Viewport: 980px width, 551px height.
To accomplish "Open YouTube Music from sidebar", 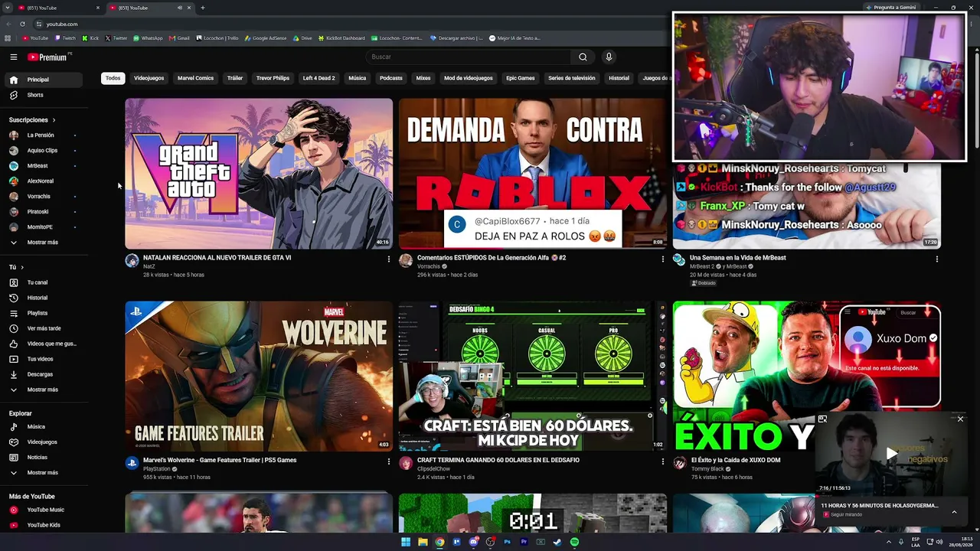I will pyautogui.click(x=43, y=510).
